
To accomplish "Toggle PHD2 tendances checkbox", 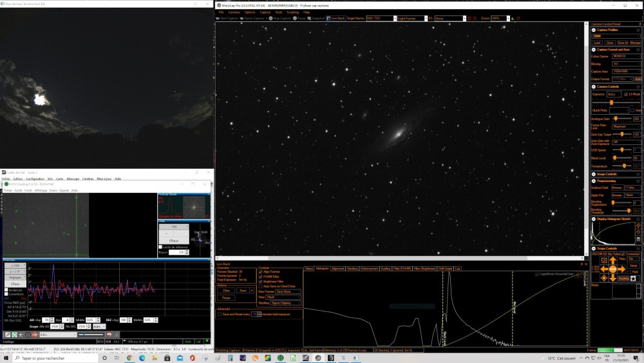I will click(x=6, y=290).
